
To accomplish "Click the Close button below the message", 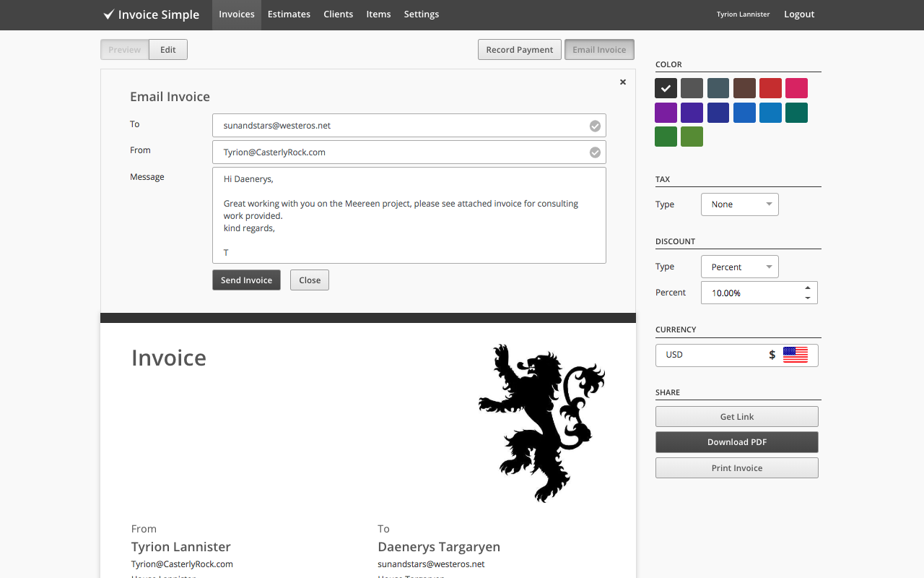I will tap(310, 280).
